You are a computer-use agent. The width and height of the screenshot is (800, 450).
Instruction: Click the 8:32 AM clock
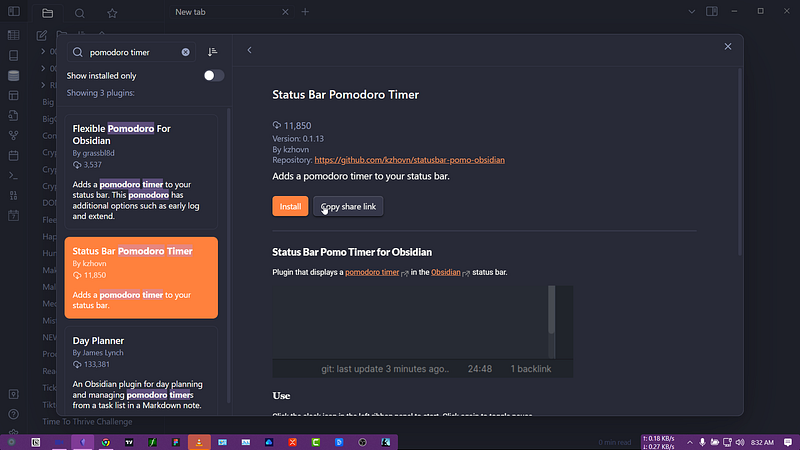pyautogui.click(x=762, y=442)
